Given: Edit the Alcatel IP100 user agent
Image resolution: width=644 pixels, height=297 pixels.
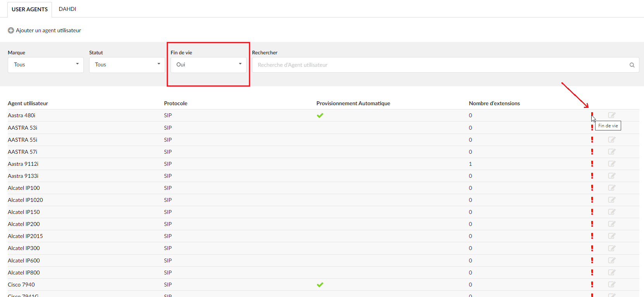Looking at the screenshot, I should (x=612, y=188).
